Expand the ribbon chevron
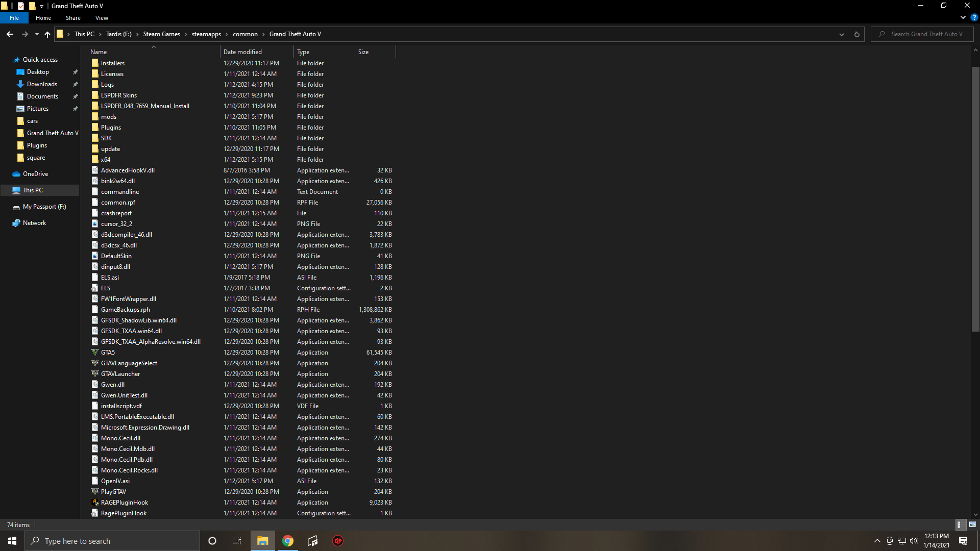 (963, 17)
